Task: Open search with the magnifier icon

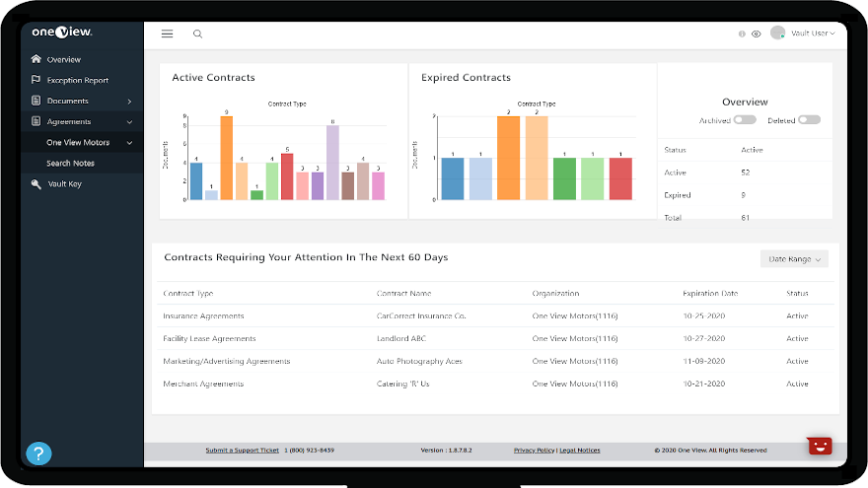Action: pyautogui.click(x=197, y=34)
